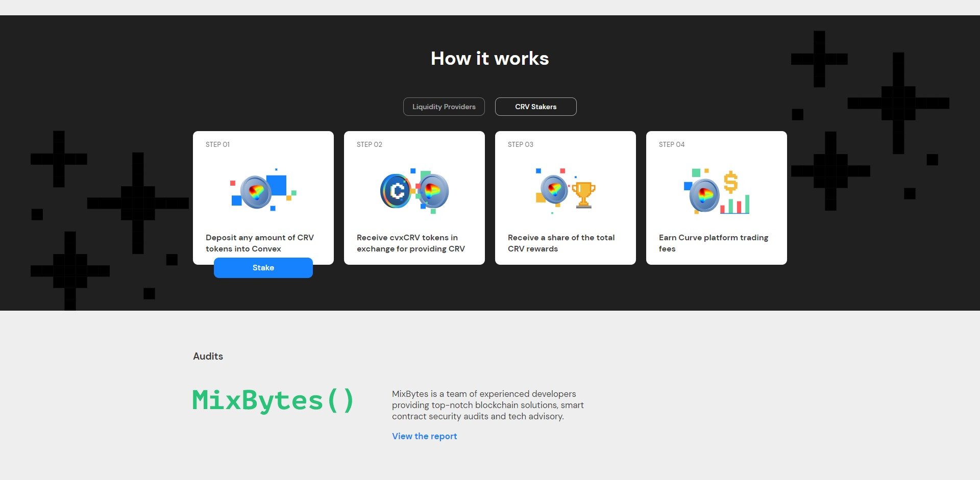The height and width of the screenshot is (480, 980).
Task: Click the Audits section heading
Action: click(208, 356)
